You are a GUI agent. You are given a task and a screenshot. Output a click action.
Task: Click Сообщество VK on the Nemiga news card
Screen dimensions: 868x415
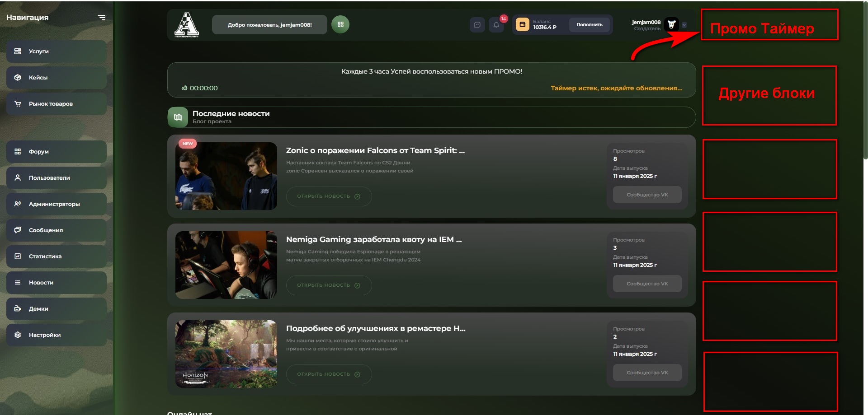point(647,284)
